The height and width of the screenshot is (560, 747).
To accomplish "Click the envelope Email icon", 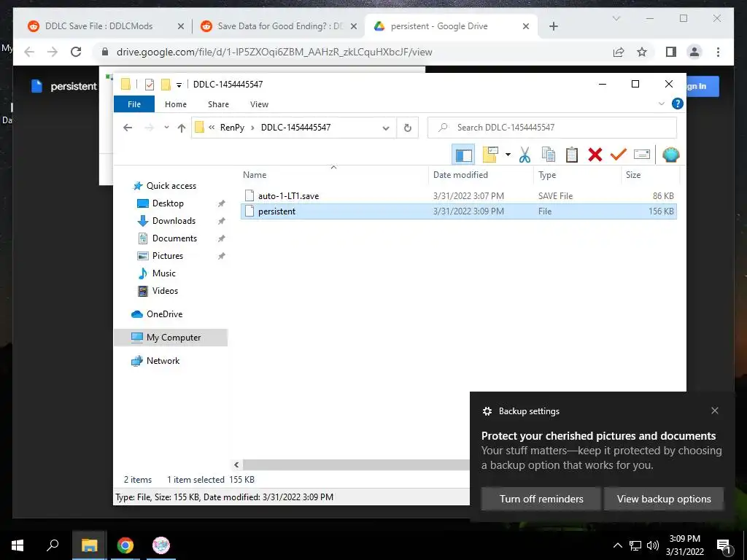I will pos(642,155).
